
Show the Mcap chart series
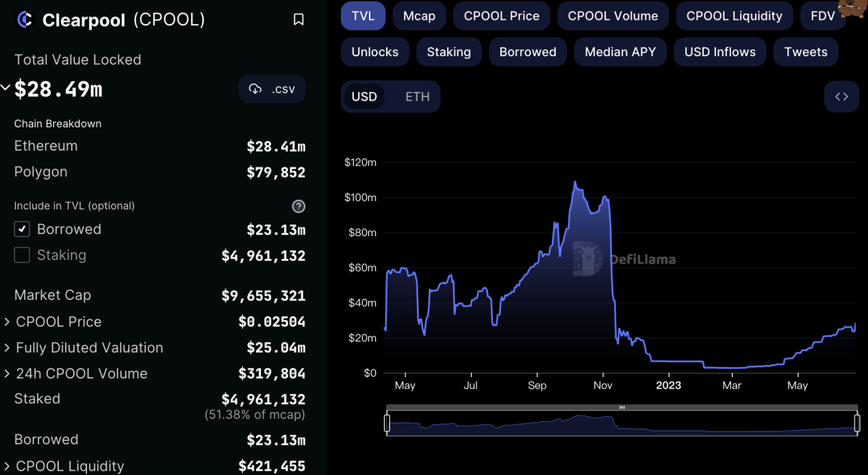click(x=419, y=16)
